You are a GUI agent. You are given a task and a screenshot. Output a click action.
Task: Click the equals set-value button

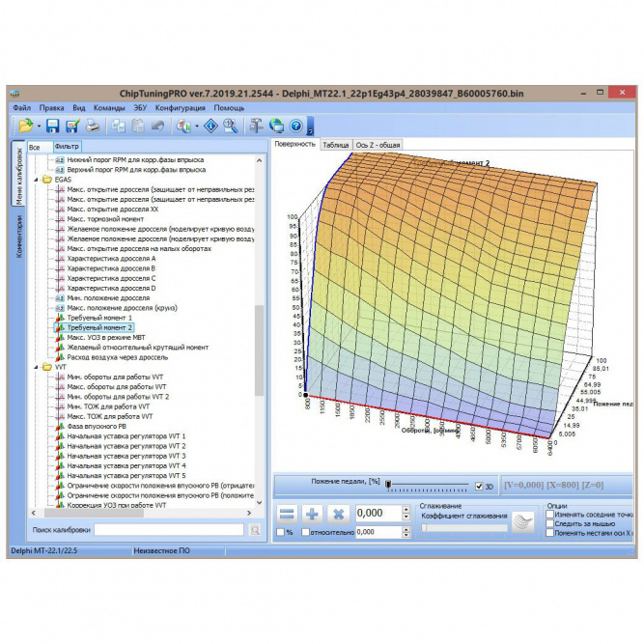(x=286, y=514)
